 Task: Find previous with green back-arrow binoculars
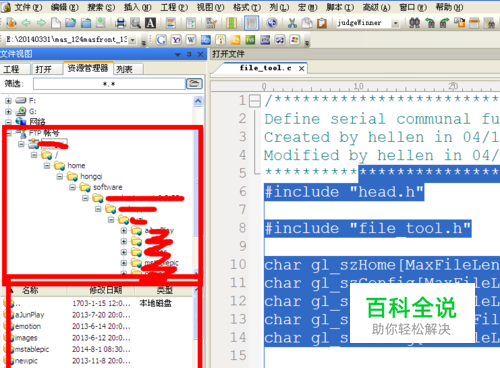point(430,23)
